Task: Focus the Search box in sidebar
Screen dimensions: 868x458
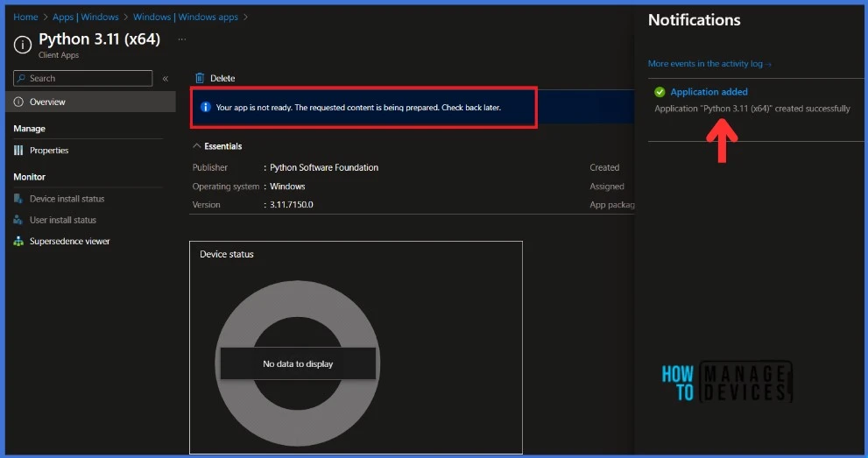Action: pyautogui.click(x=83, y=78)
